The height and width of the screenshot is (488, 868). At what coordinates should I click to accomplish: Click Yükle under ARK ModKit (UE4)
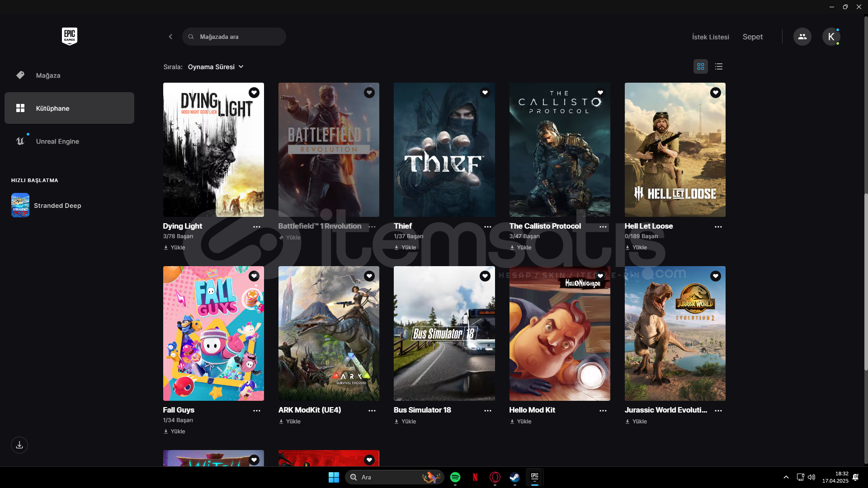290,422
